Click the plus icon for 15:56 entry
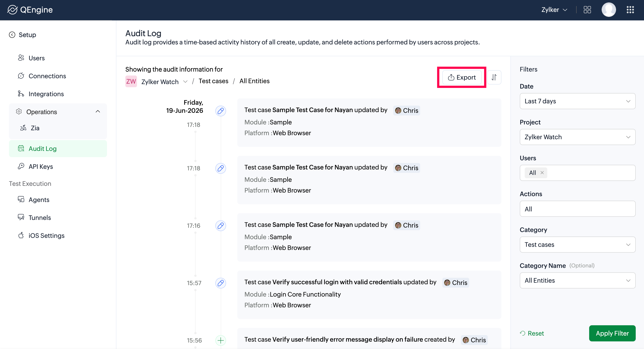This screenshot has height=349, width=644. [220, 340]
